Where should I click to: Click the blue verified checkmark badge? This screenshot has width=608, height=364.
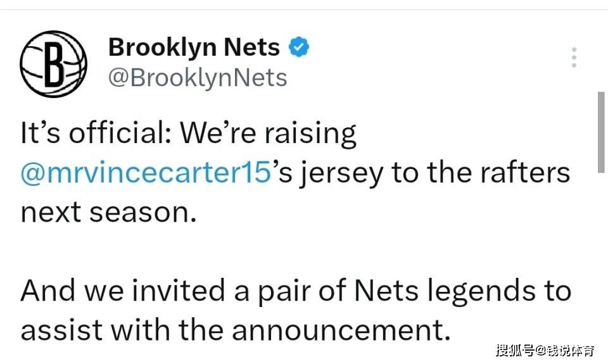tap(298, 47)
